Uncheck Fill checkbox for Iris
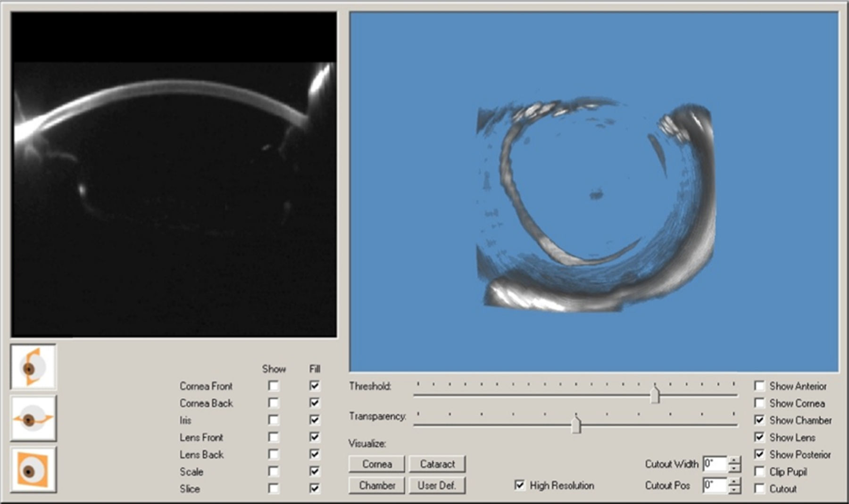The width and height of the screenshot is (849, 504). tap(315, 420)
